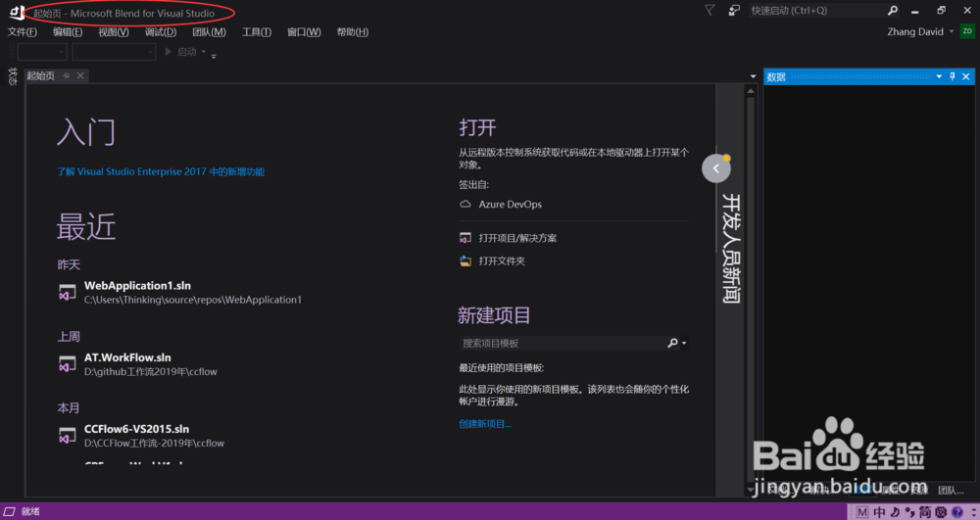Click the path D:\github工作流2019年\ccflow

pyautogui.click(x=151, y=371)
